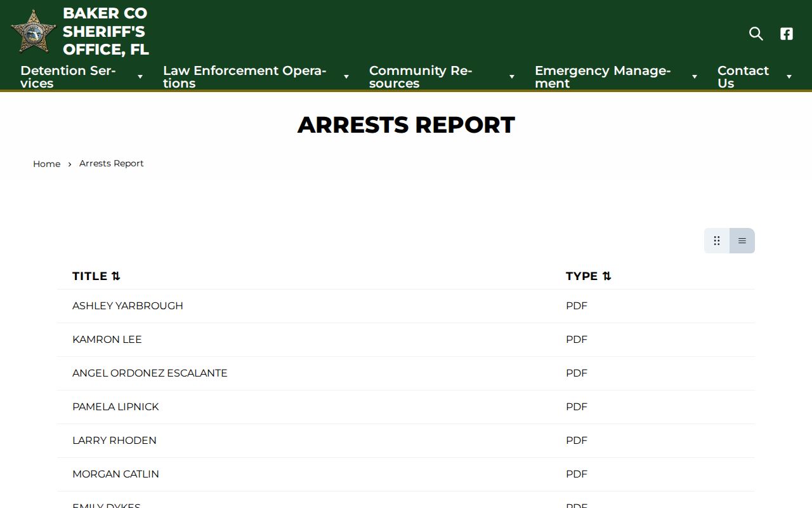
Task: Open the Community Resources menu
Action: pyautogui.click(x=421, y=77)
